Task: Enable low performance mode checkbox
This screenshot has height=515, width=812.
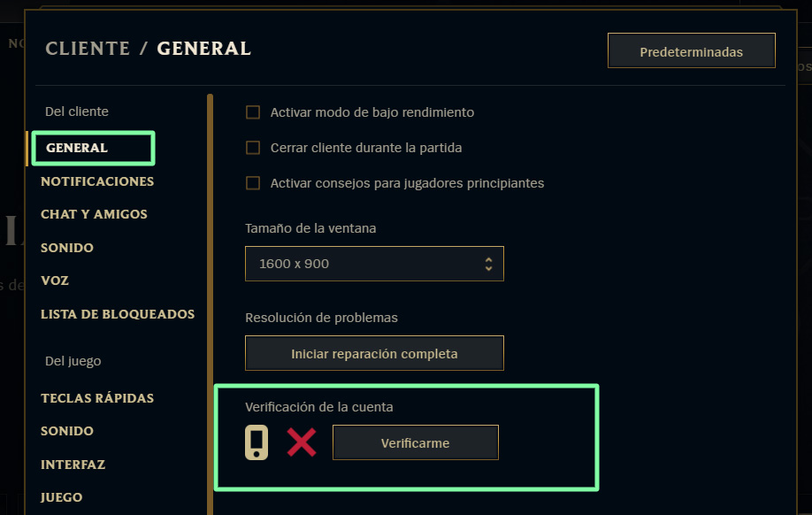Action: point(253,112)
